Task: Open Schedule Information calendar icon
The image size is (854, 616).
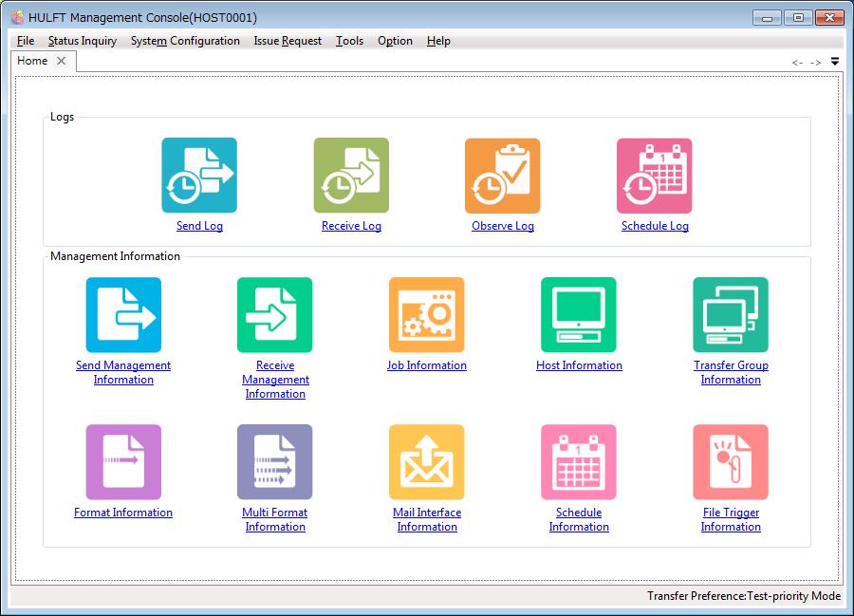Action: pyautogui.click(x=579, y=462)
